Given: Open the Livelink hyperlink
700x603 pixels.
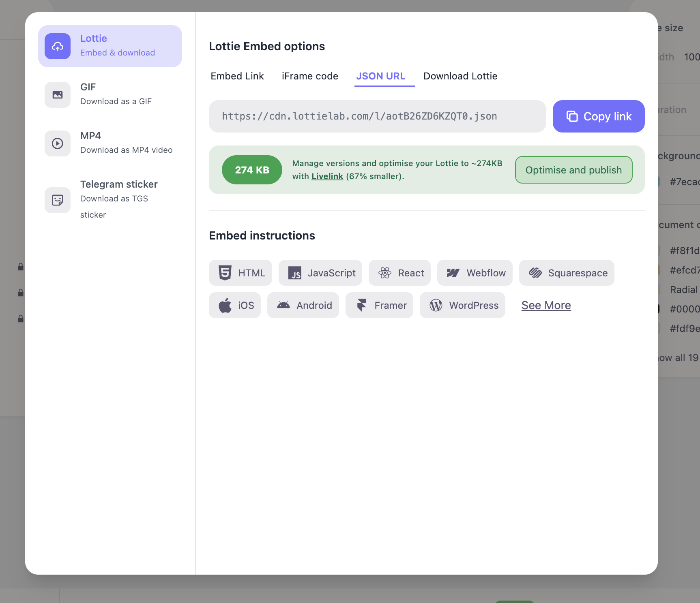Looking at the screenshot, I should [327, 176].
